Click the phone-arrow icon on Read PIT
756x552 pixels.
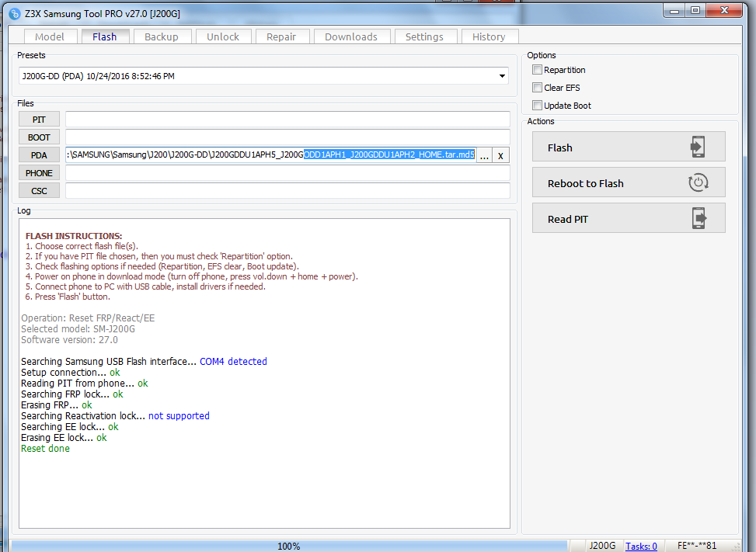click(x=699, y=218)
